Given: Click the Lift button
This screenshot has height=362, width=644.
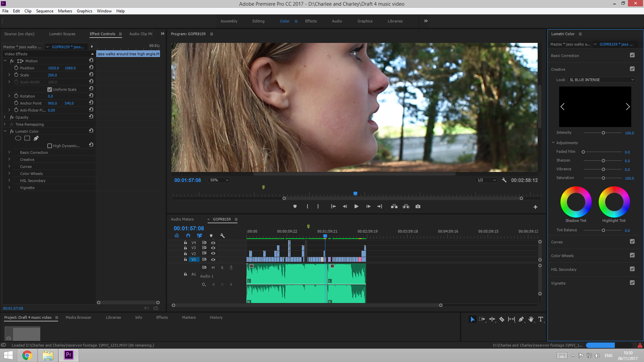Looking at the screenshot, I should point(394,206).
